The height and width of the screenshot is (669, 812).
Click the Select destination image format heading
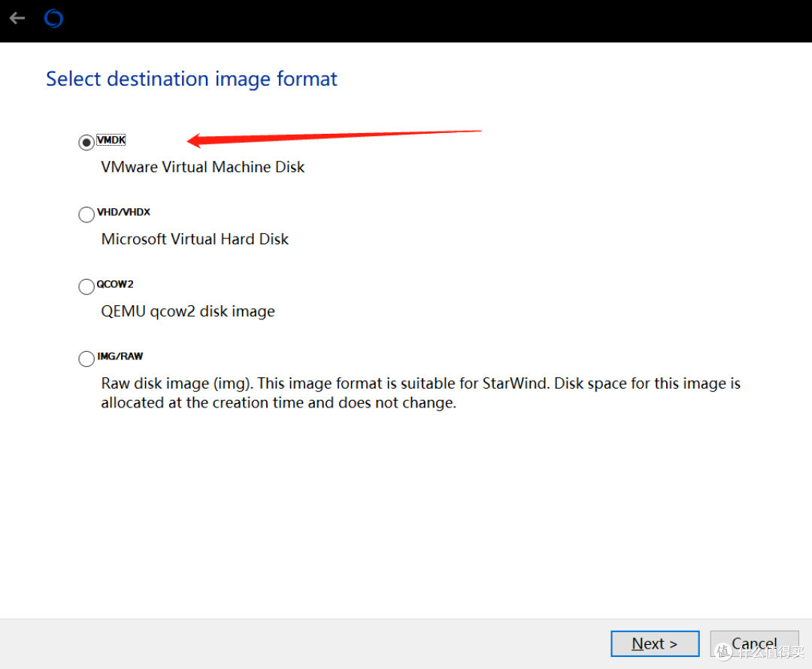(192, 79)
